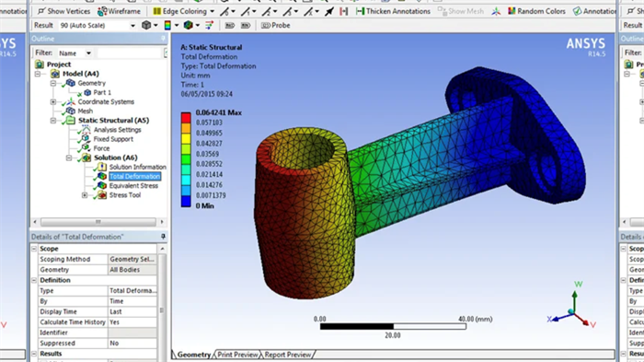Click the geometry display cube icon
644x362 pixels.
tap(146, 26)
